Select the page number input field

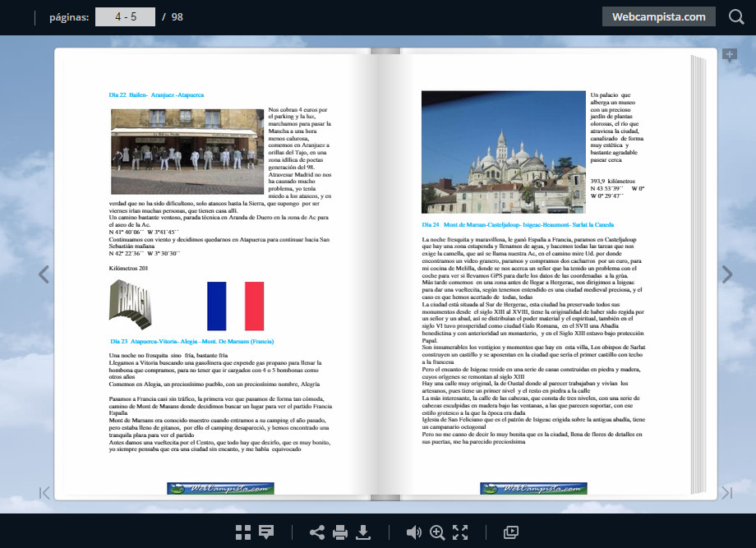[x=126, y=17]
